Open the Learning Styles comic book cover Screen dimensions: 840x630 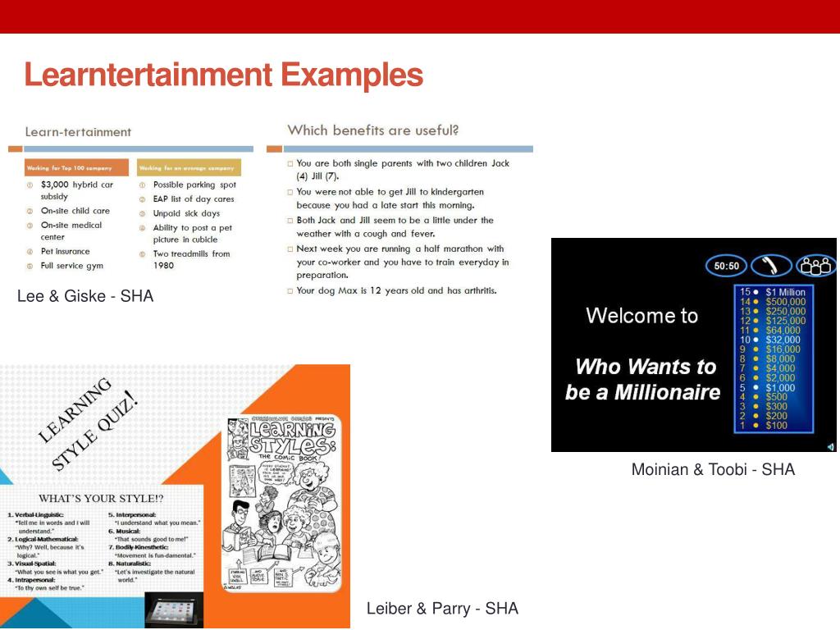tap(282, 504)
